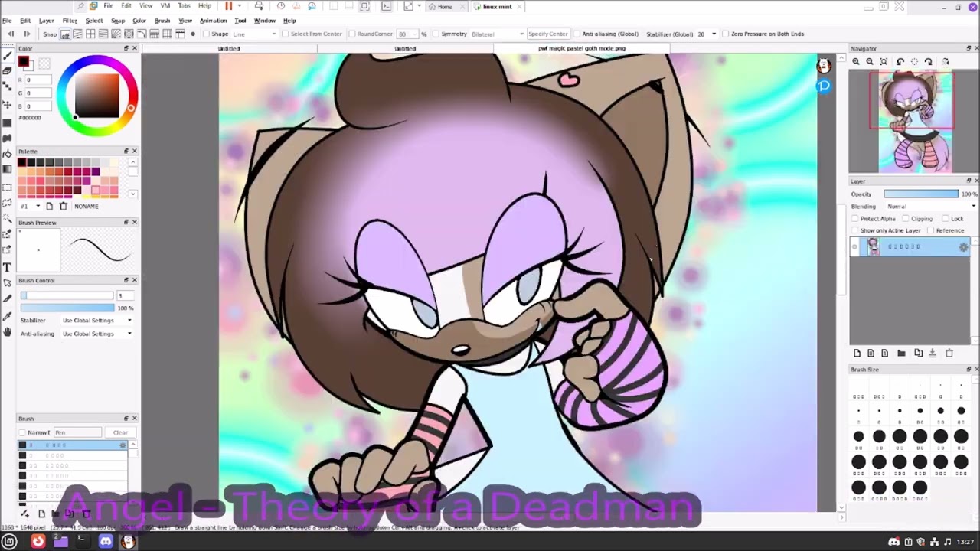Select the Text tool
980x551 pixels.
8,267
